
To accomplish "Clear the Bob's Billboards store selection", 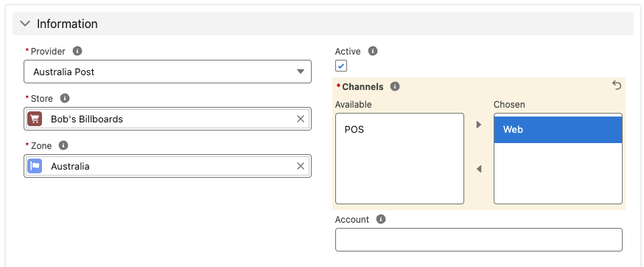I will click(x=301, y=119).
